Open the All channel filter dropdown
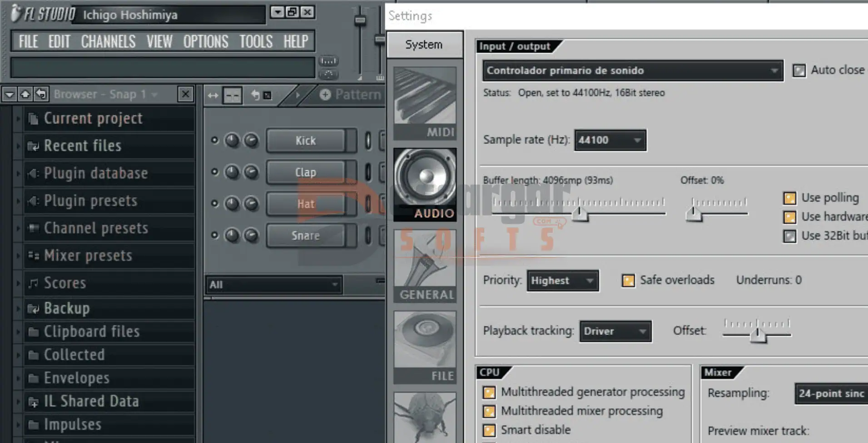Image resolution: width=868 pixels, height=443 pixels. [273, 285]
